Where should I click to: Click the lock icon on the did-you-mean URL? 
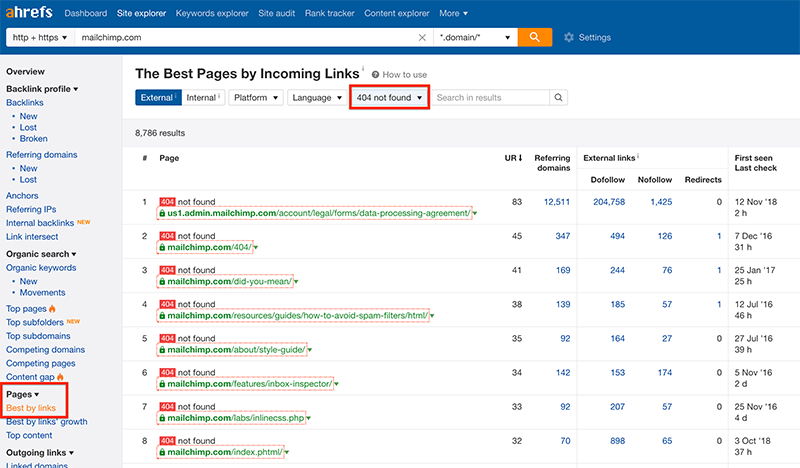point(162,282)
